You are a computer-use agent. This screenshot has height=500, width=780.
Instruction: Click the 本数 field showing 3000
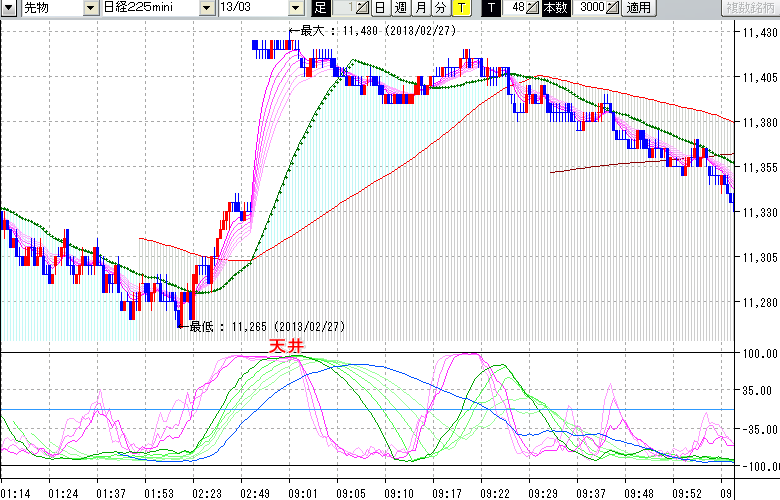(x=590, y=8)
